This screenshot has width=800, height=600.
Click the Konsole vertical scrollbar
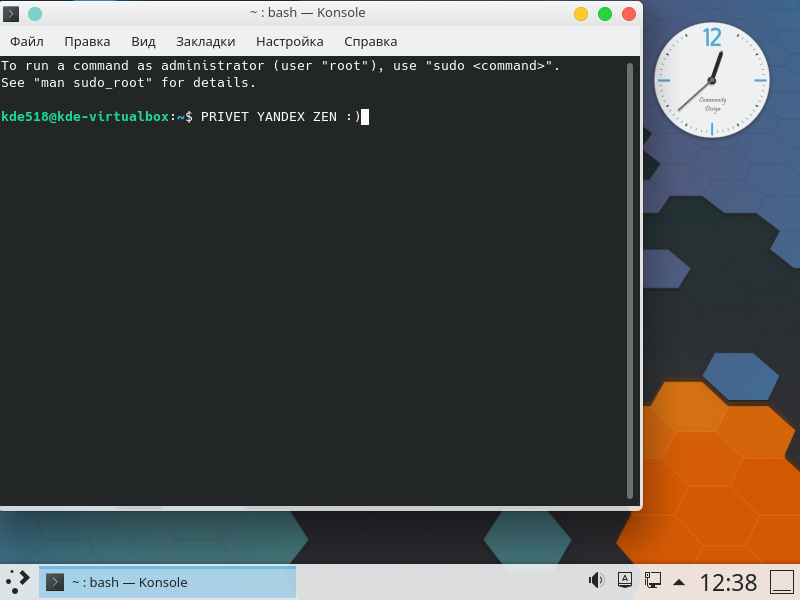pos(630,281)
